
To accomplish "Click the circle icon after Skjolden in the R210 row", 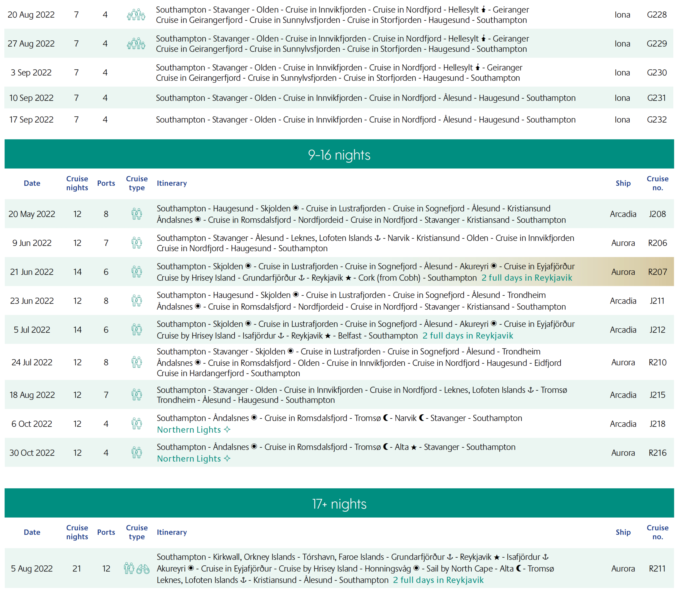I will [291, 351].
